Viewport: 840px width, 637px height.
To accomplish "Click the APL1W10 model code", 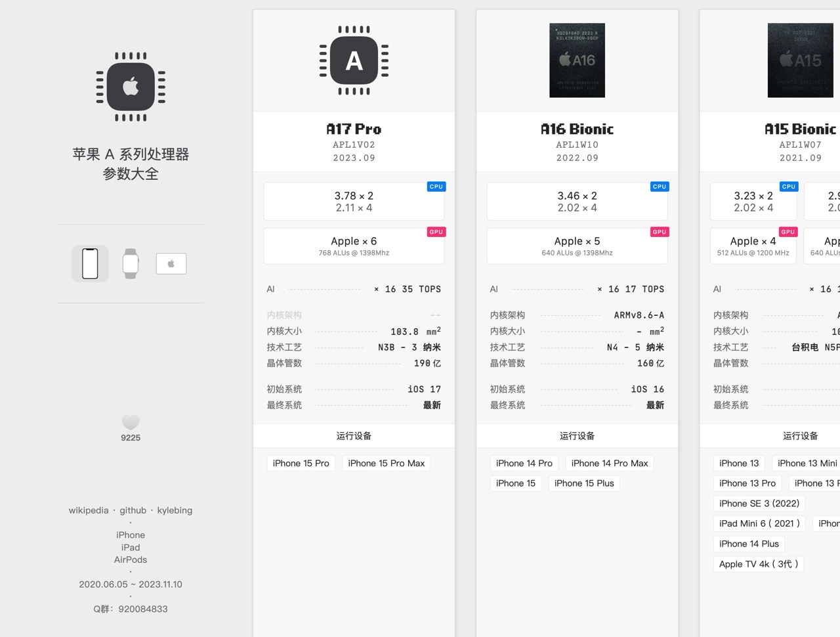I will pyautogui.click(x=577, y=144).
